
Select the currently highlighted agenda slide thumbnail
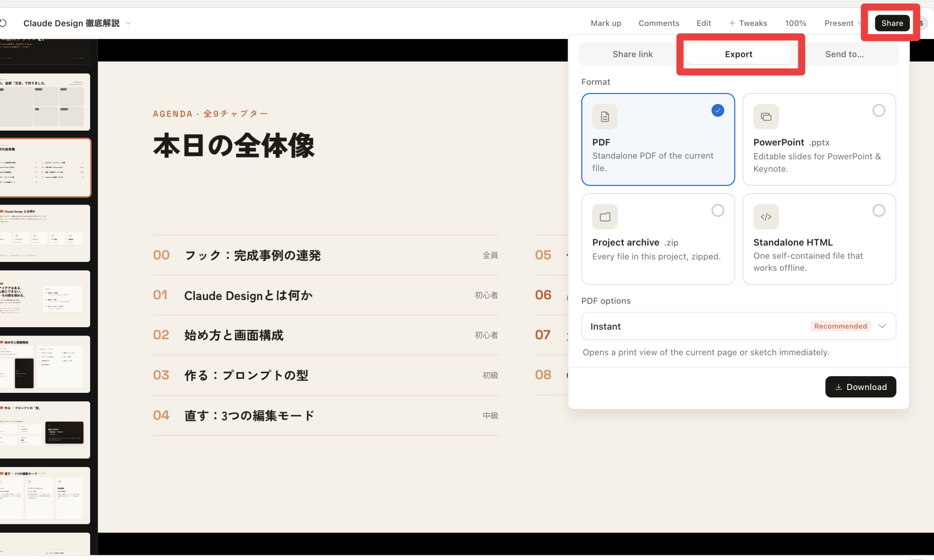click(45, 167)
